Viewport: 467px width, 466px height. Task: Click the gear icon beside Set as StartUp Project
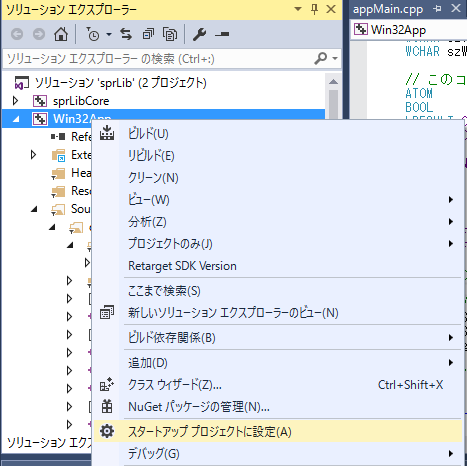tap(107, 431)
